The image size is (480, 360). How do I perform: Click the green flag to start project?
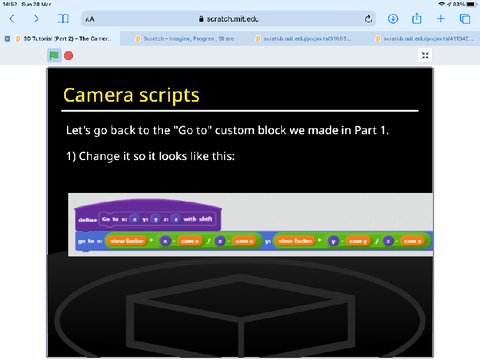(54, 55)
